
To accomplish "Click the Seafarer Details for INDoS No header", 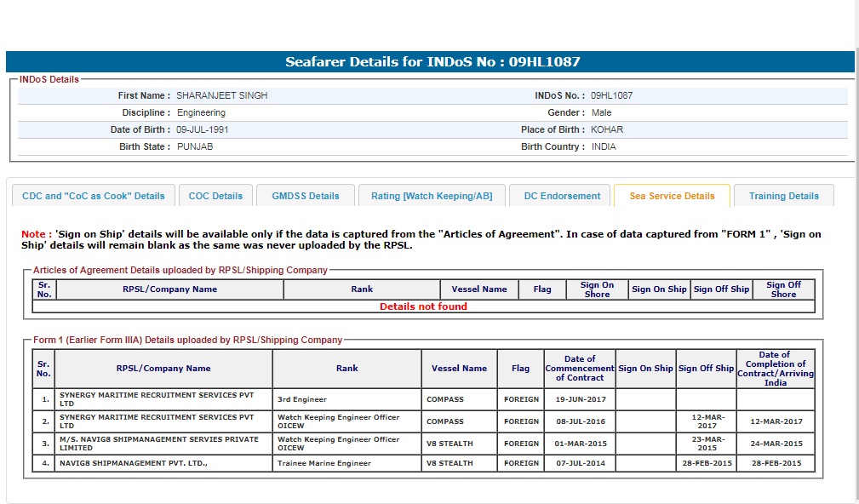I will [x=432, y=62].
